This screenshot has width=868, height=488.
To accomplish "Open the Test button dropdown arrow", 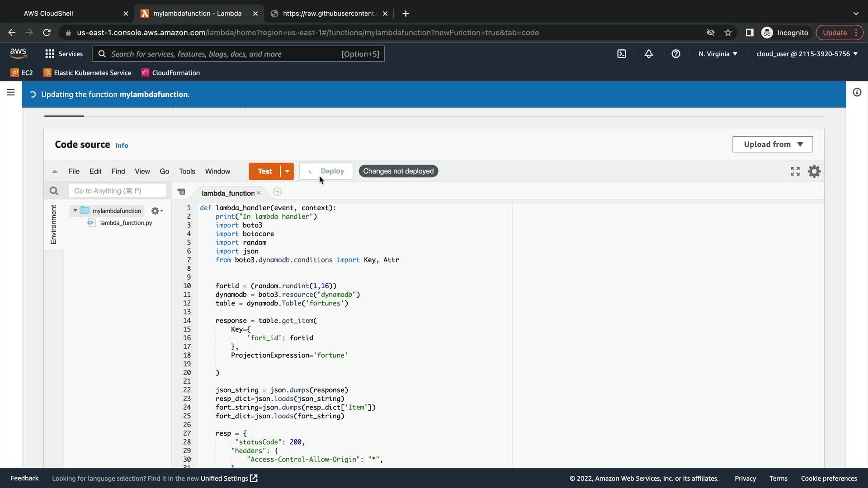I will 287,171.
